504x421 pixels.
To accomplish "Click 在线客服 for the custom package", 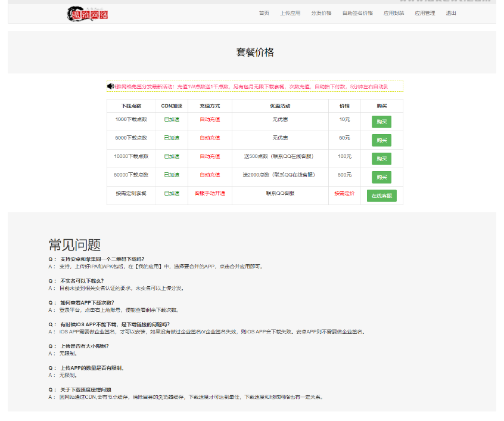I will pos(381,196).
